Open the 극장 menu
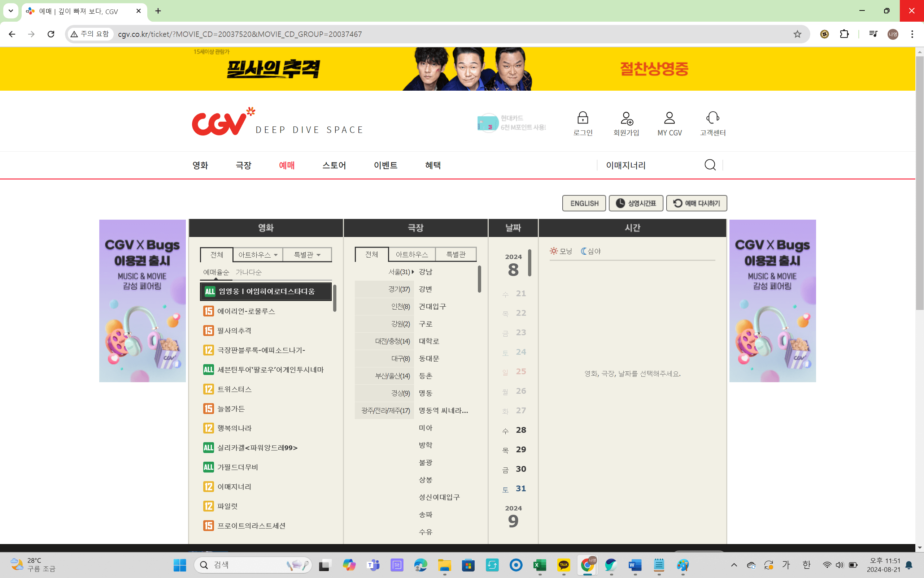This screenshot has height=578, width=924. coord(243,165)
